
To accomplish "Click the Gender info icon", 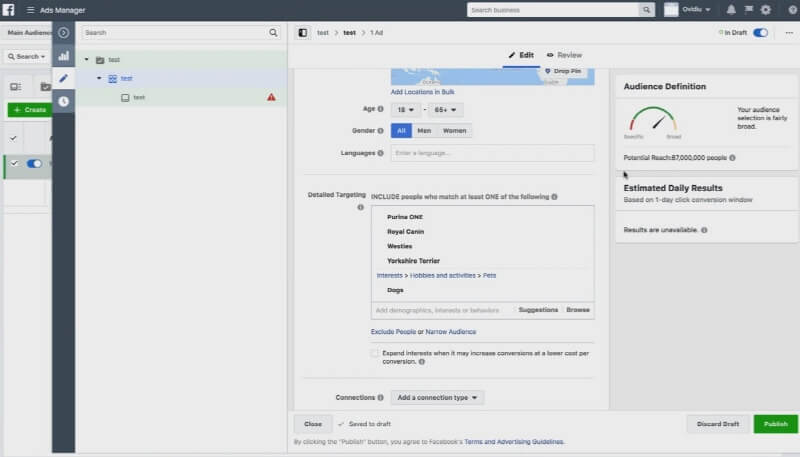I will (380, 131).
